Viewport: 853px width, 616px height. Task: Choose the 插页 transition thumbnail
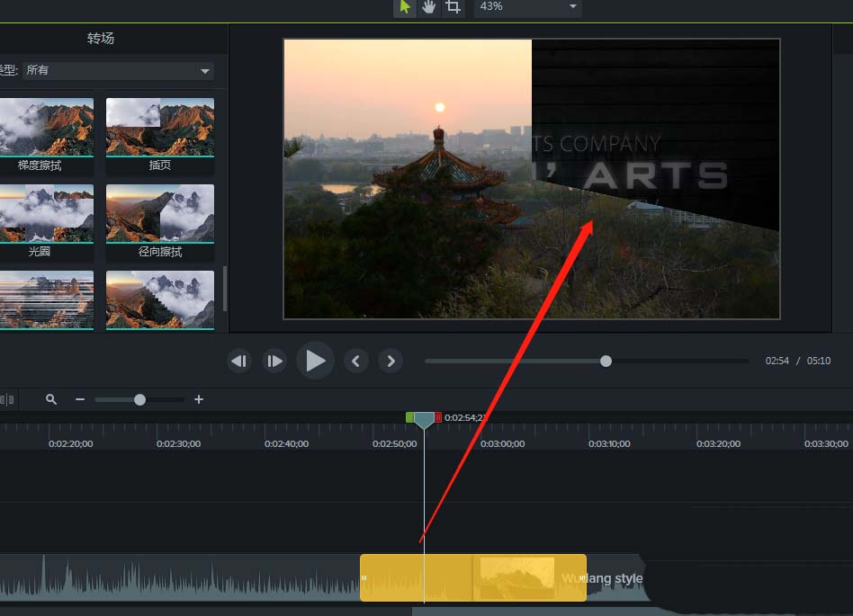[x=160, y=127]
